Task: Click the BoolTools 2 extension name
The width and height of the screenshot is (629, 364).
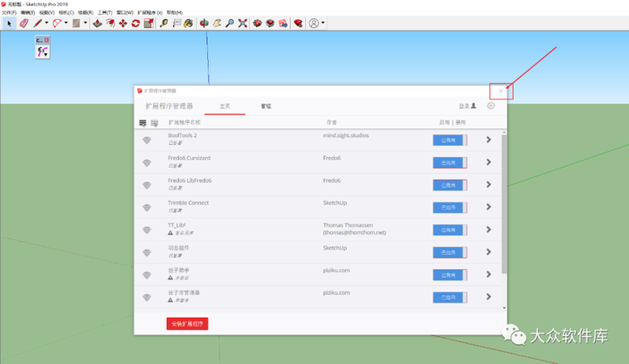Action: click(x=182, y=135)
